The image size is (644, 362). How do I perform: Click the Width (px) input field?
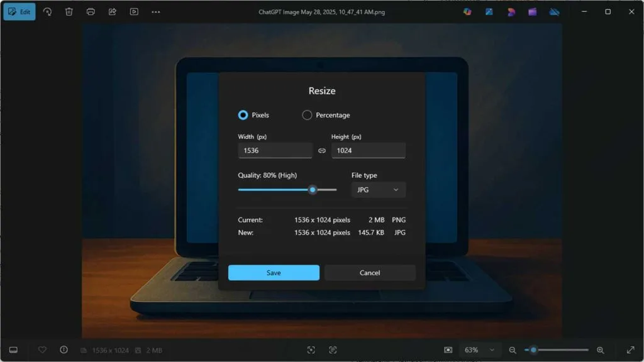(275, 151)
